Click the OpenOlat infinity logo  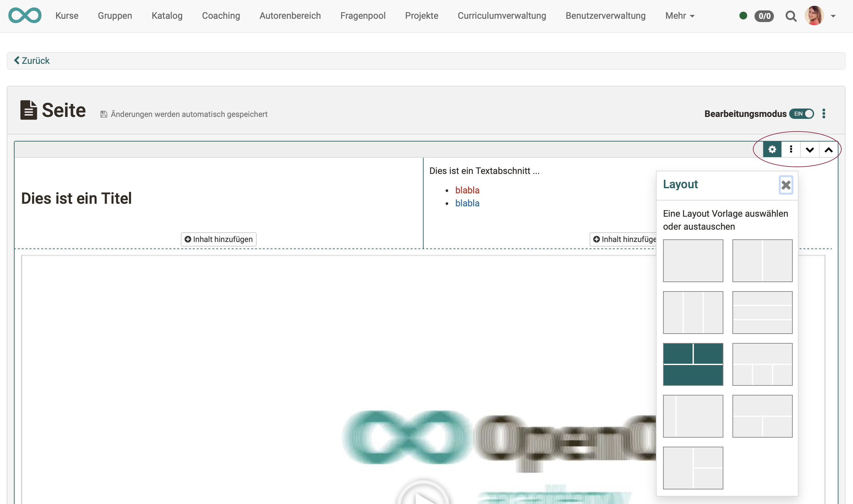tap(25, 15)
